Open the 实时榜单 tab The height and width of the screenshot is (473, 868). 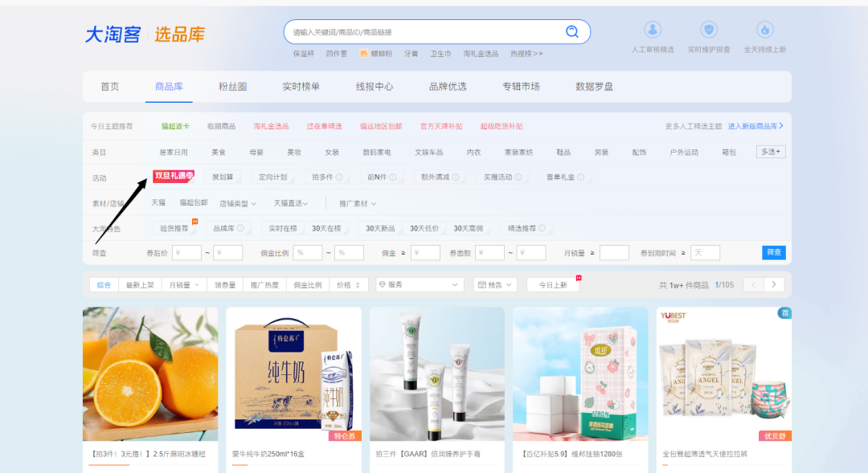(x=301, y=86)
